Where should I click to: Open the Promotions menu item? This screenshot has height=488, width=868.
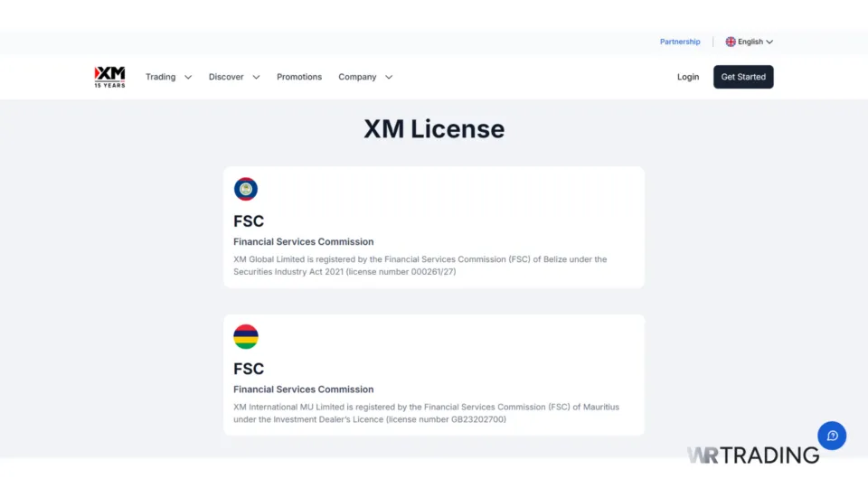point(299,77)
